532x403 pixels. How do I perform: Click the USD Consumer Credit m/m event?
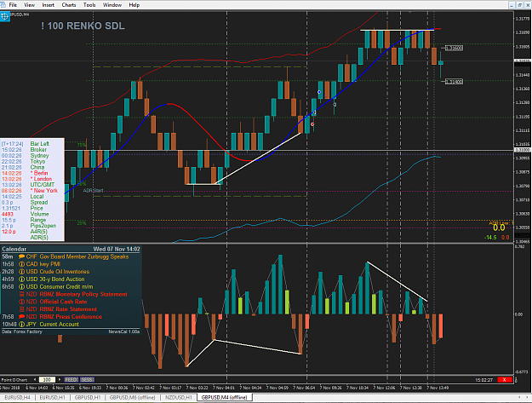coord(71,286)
